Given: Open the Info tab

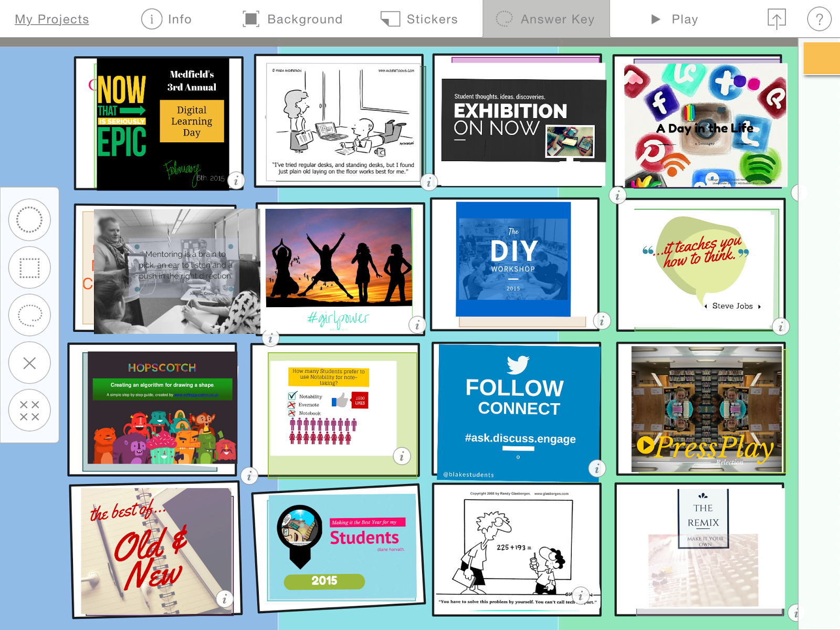Looking at the screenshot, I should [166, 19].
